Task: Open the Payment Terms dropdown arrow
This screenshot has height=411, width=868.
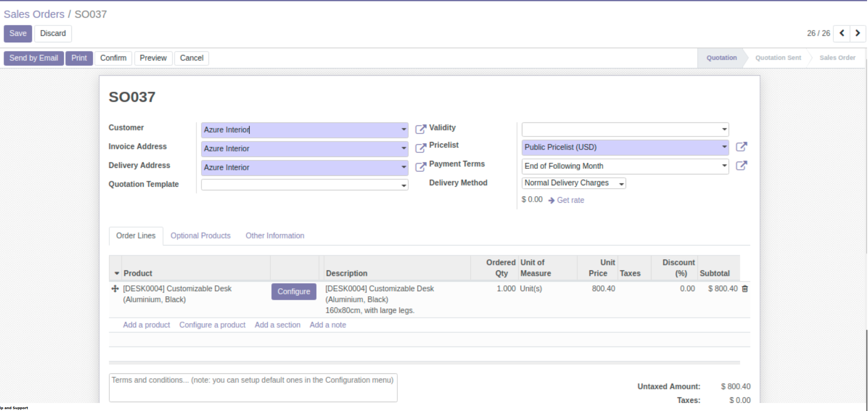Action: tap(724, 166)
